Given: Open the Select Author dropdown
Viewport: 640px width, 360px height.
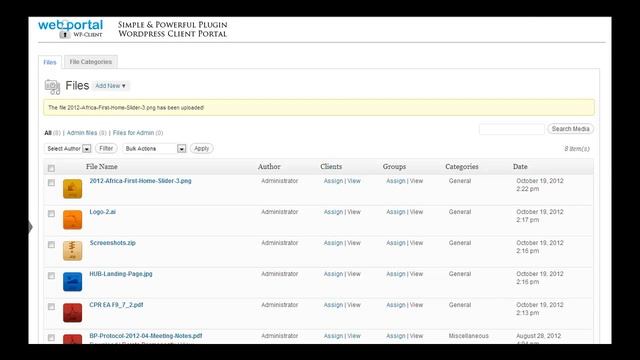Looking at the screenshot, I should coord(68,149).
